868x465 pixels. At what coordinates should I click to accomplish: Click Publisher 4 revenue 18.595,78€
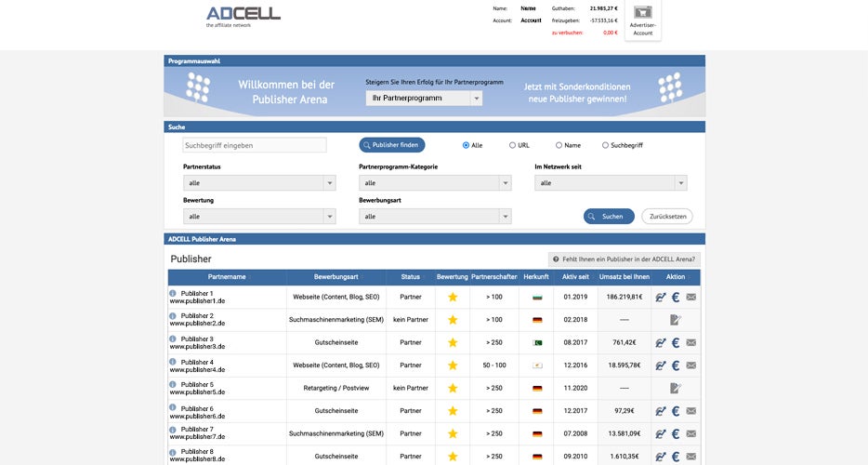625,365
